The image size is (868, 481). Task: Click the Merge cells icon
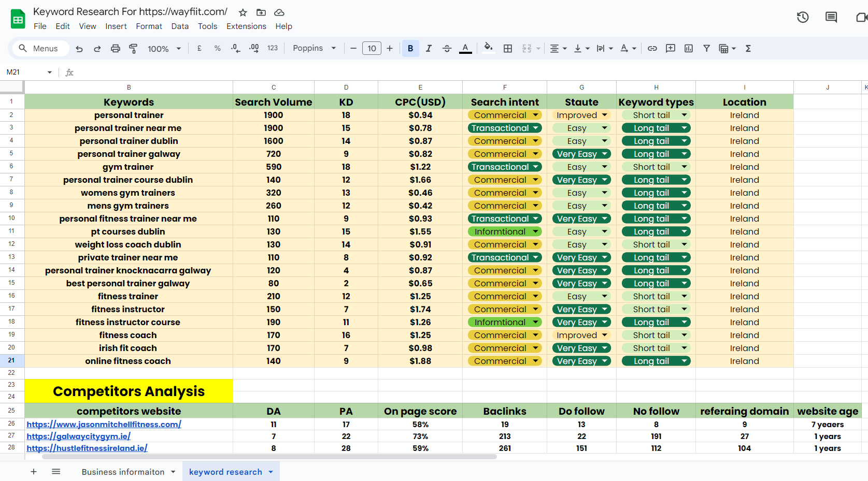tap(525, 48)
